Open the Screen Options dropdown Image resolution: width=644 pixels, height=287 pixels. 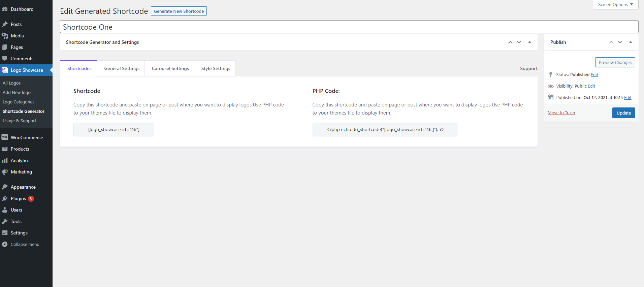click(615, 5)
